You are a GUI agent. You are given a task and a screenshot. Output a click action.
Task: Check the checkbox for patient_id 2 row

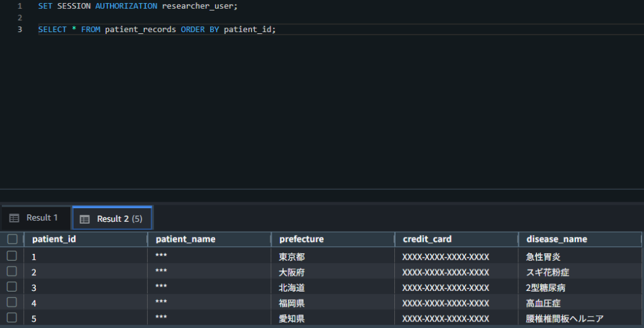(x=12, y=271)
